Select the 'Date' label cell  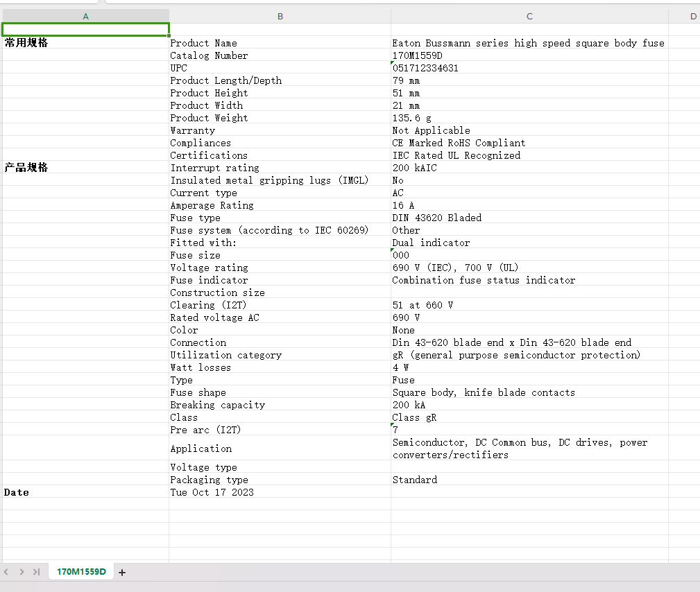click(x=86, y=492)
